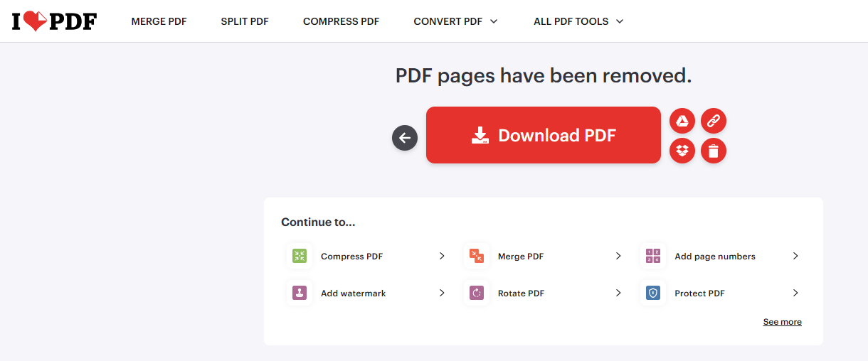Click the Protect PDF shield icon
The width and height of the screenshot is (868, 361).
point(653,293)
